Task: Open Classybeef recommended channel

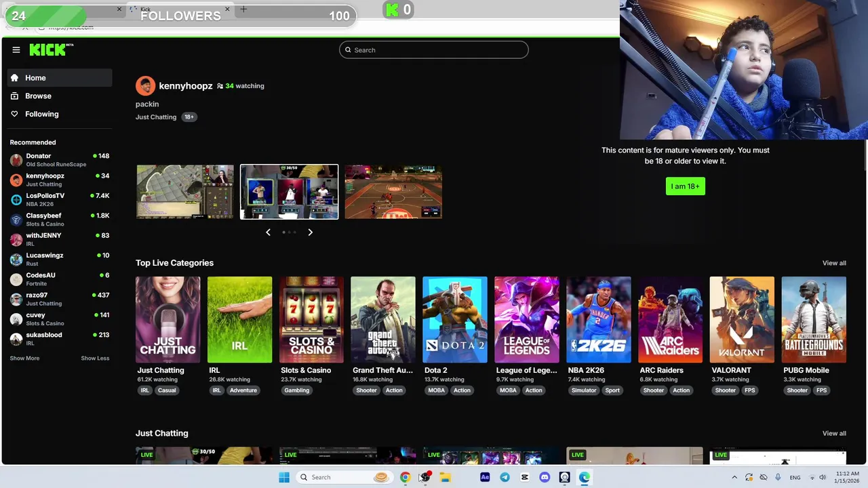Action: pyautogui.click(x=60, y=220)
